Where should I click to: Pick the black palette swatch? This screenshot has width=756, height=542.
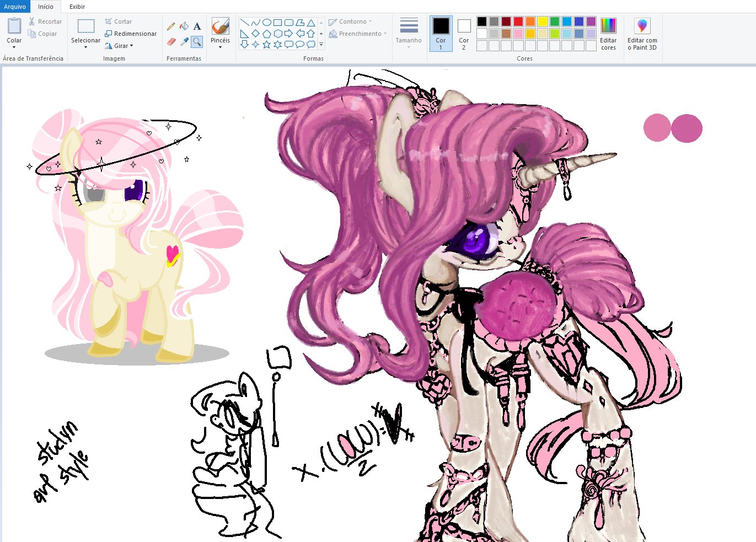pyautogui.click(x=482, y=22)
